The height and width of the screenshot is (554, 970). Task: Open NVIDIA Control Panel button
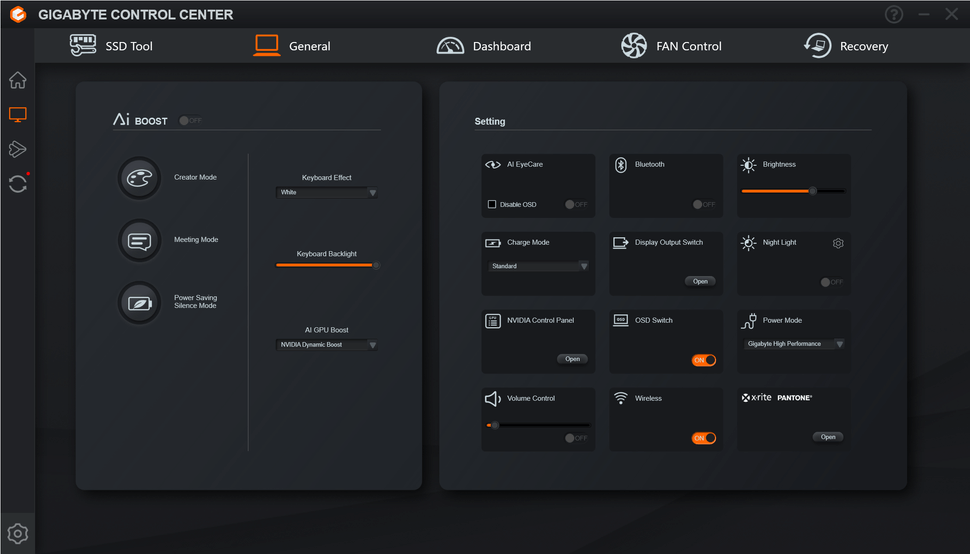pos(572,359)
